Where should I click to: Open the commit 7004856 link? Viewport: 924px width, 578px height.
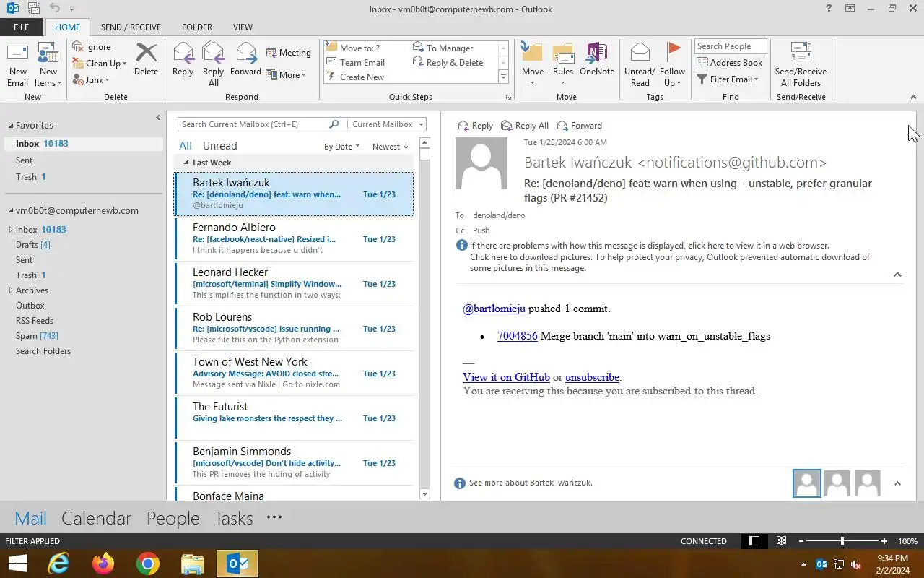pyautogui.click(x=517, y=336)
